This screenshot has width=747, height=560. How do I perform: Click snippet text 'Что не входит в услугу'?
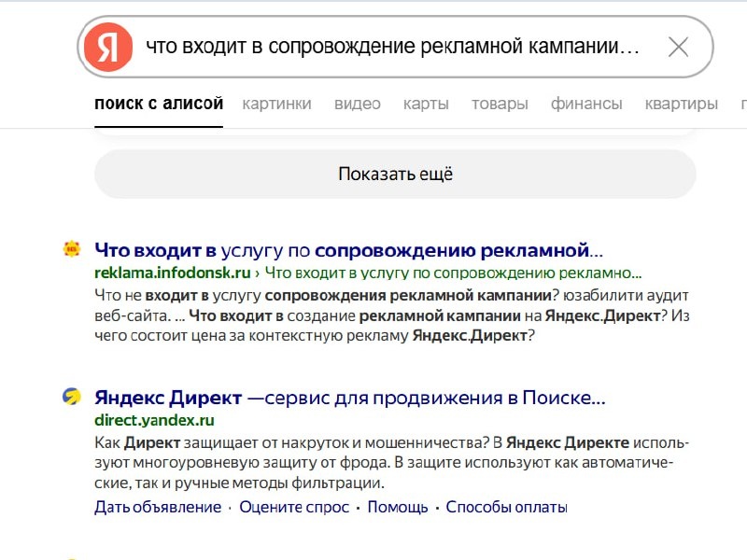[x=177, y=295]
